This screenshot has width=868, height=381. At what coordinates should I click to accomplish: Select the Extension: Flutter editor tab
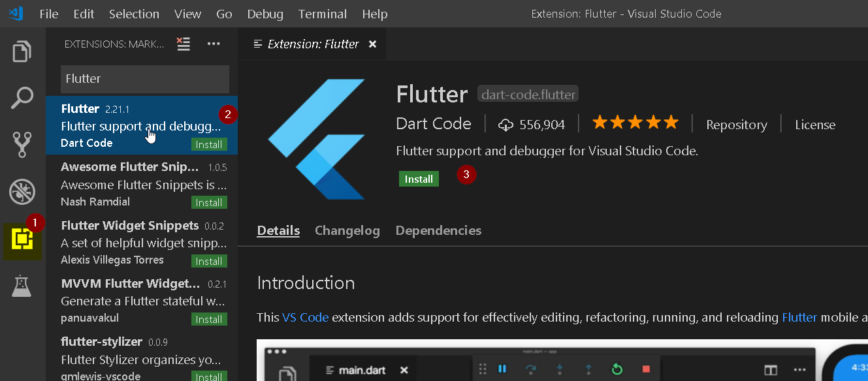[312, 44]
